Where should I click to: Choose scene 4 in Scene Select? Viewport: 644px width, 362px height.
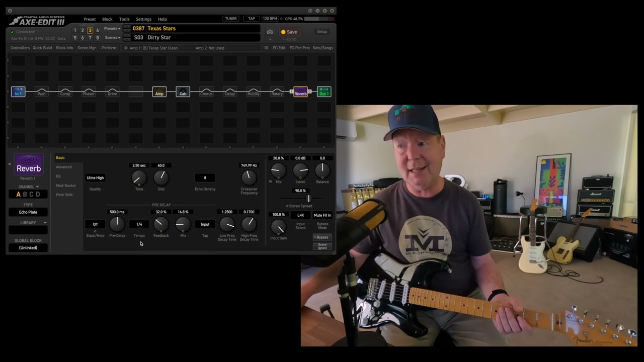coord(98,31)
